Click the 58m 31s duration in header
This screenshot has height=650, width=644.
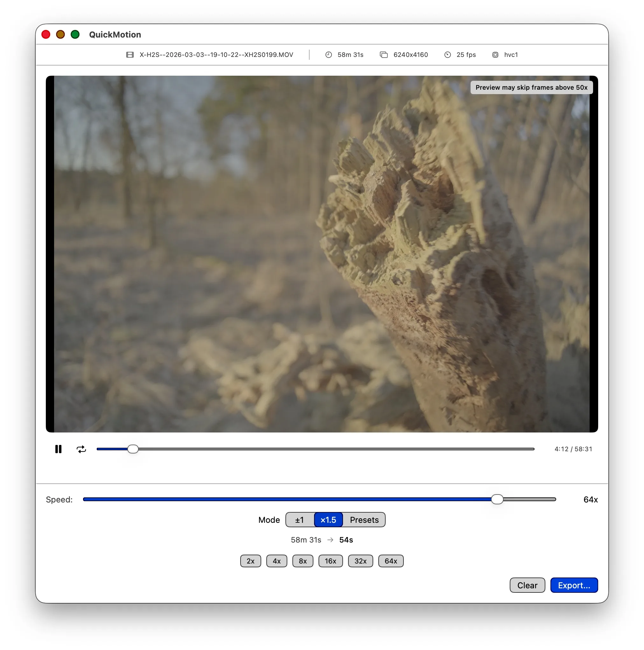point(350,55)
